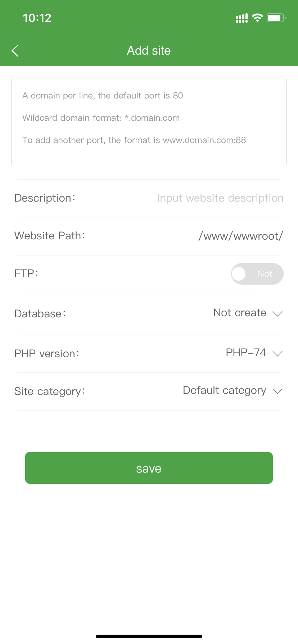Choose the PHP-74 version value
298x644 pixels.
(246, 353)
